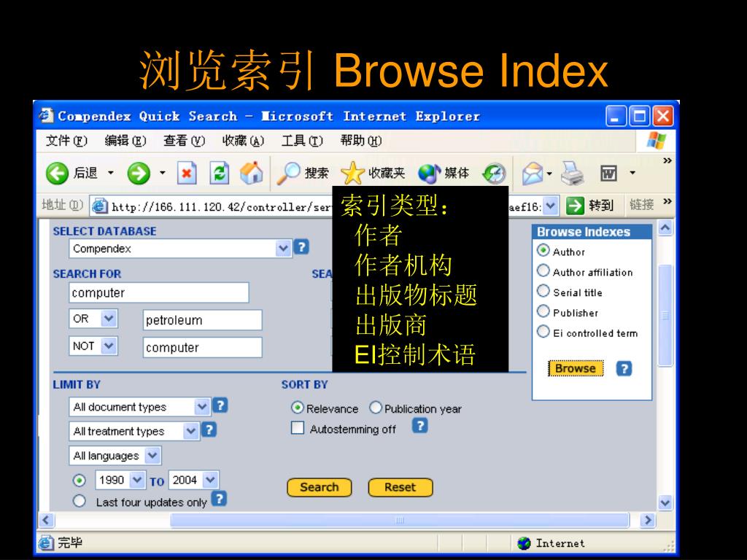Open the 2004 end year dropdown
The width and height of the screenshot is (747, 560).
[210, 480]
